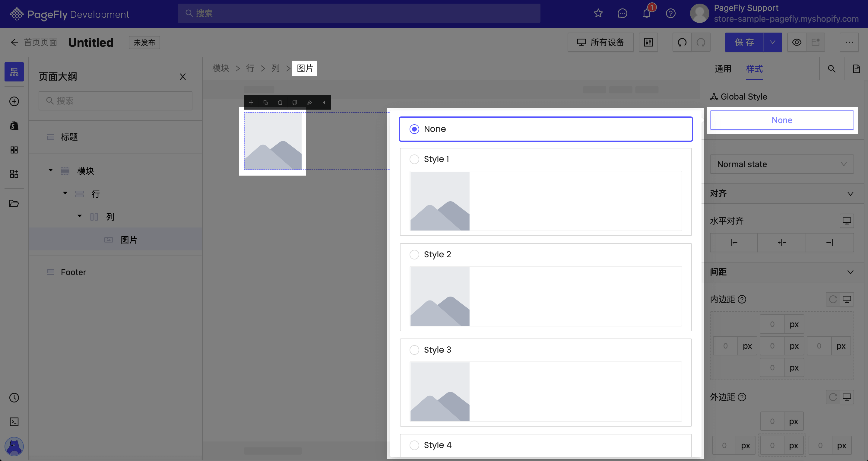Open the terminal console icon in sidebar
The width and height of the screenshot is (868, 461).
tap(14, 421)
